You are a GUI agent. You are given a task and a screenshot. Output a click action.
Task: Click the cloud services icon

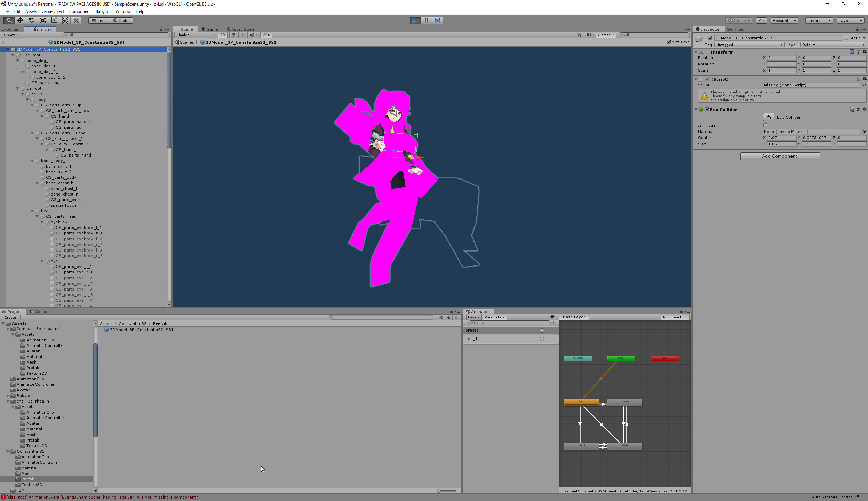pyautogui.click(x=761, y=21)
